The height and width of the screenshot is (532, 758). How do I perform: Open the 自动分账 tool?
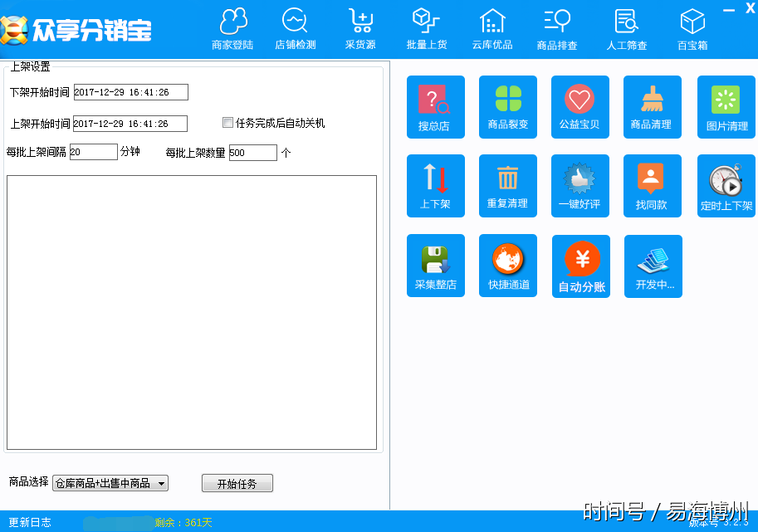point(580,266)
